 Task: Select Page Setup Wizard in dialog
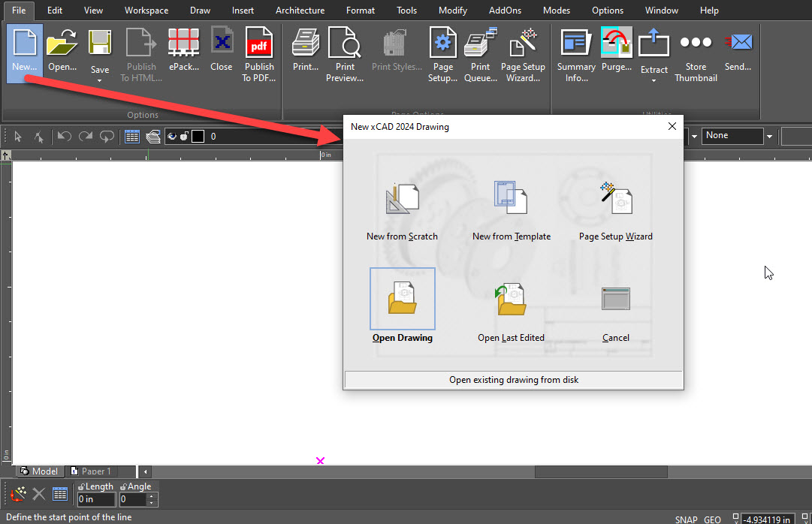[616, 211]
